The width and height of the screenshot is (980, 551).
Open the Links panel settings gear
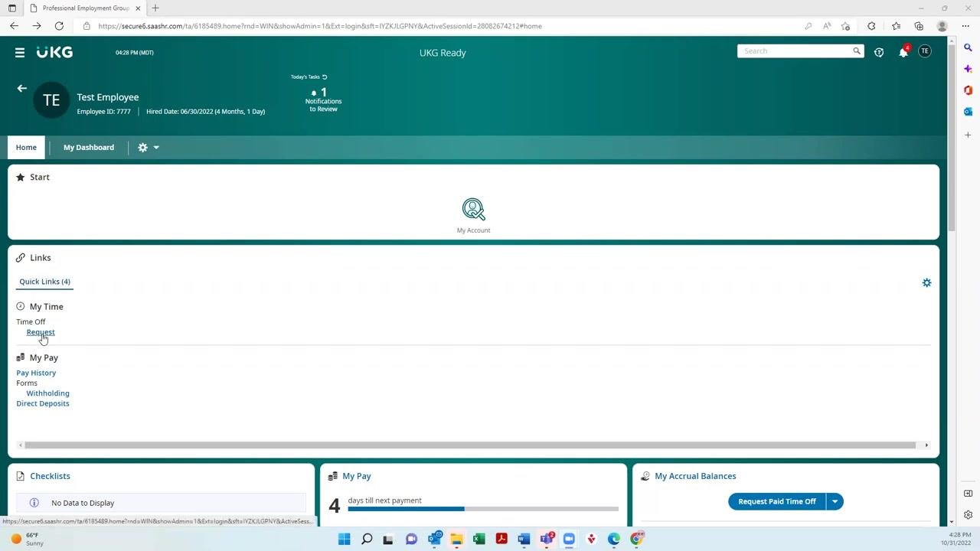coord(926,282)
